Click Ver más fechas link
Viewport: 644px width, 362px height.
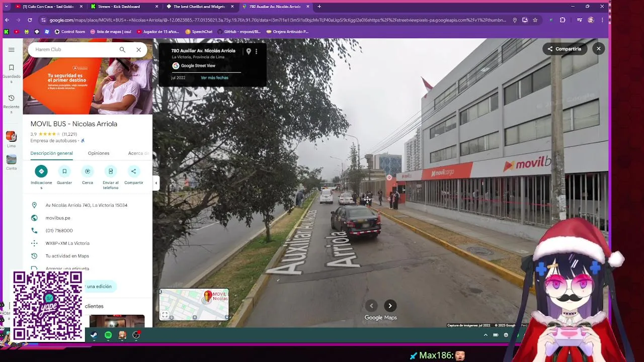tap(214, 78)
